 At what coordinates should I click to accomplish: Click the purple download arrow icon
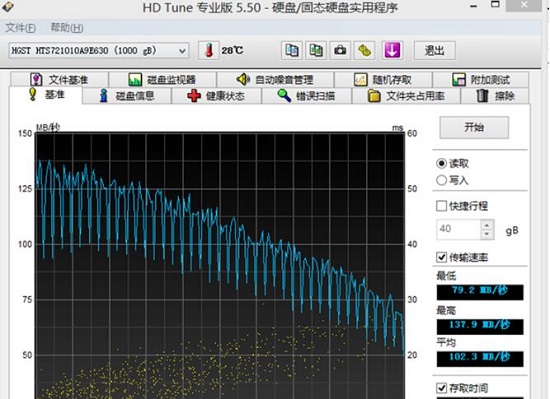coord(392,50)
